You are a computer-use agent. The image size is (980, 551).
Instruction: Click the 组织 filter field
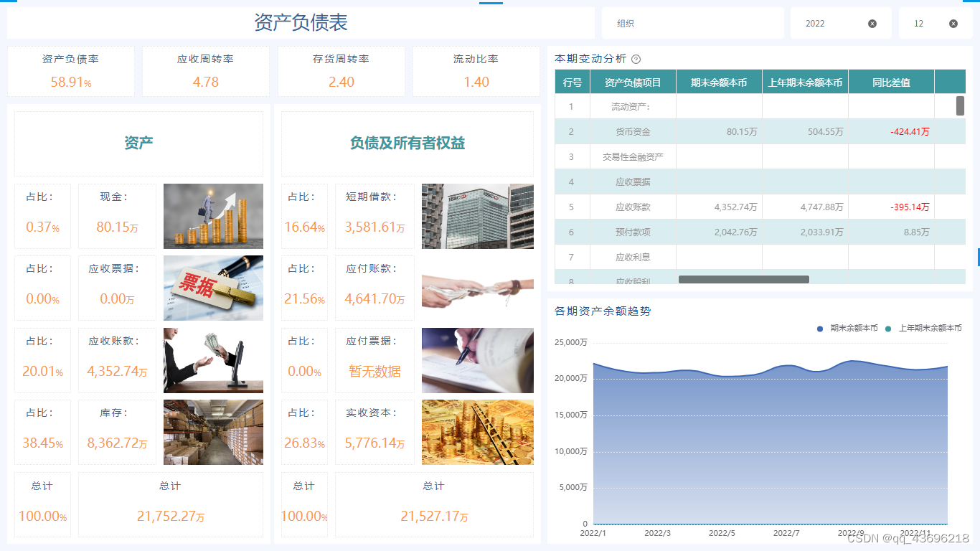(692, 23)
